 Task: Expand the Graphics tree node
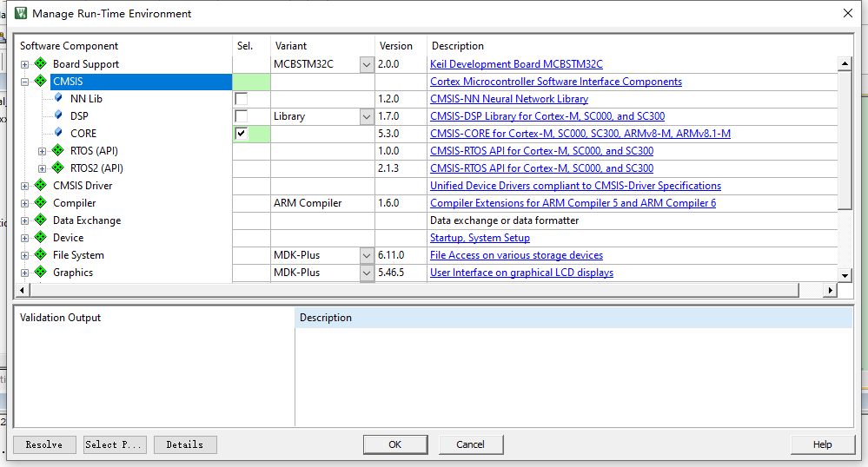(24, 273)
